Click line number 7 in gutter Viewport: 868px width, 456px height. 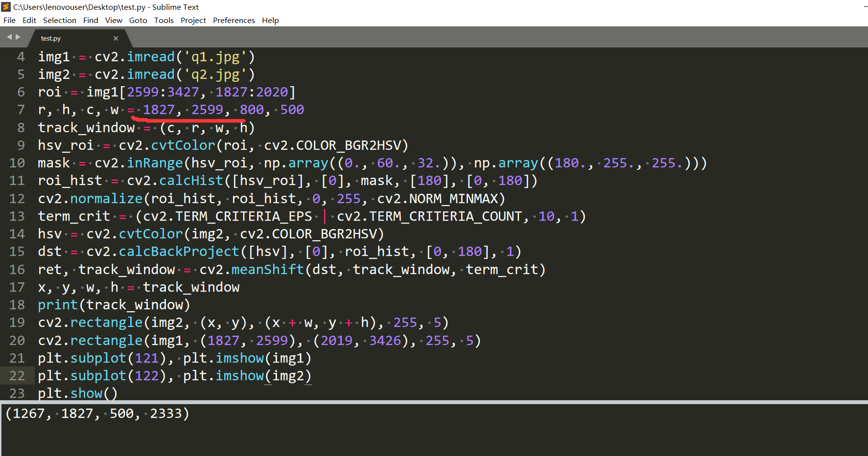(21, 110)
